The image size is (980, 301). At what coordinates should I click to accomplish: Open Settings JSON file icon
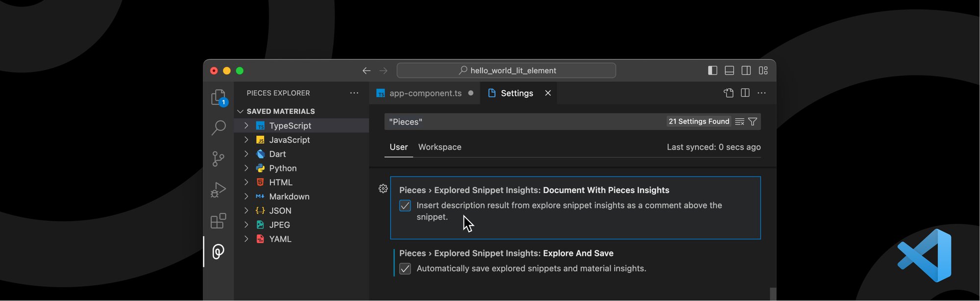click(729, 93)
